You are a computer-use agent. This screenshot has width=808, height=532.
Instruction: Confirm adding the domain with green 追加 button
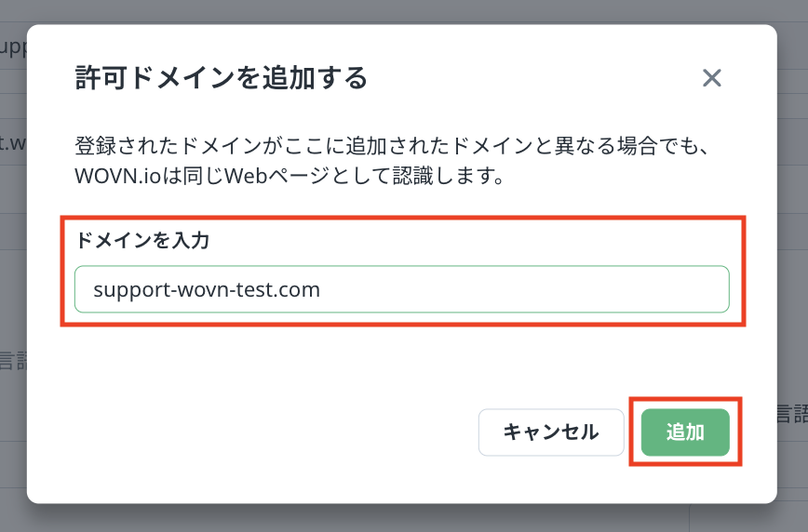point(685,432)
